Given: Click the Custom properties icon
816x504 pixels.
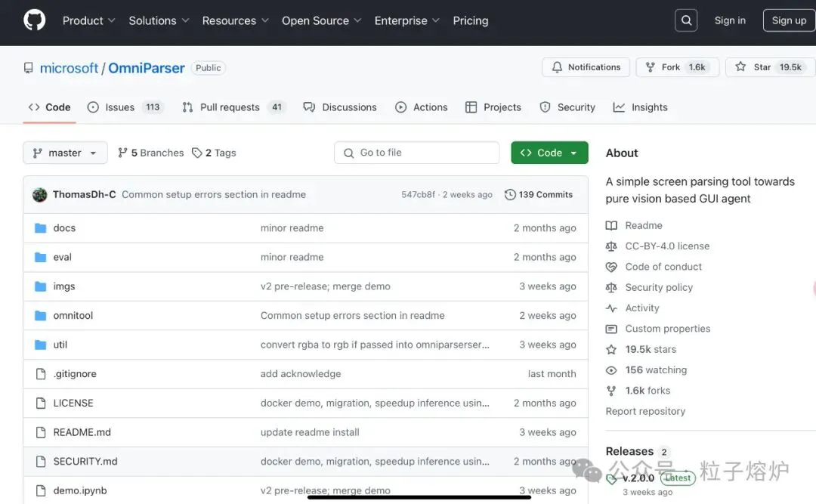Looking at the screenshot, I should coord(611,329).
